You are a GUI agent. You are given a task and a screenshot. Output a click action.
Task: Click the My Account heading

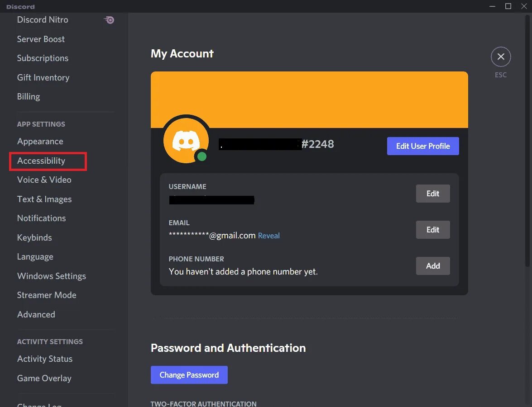click(x=182, y=53)
